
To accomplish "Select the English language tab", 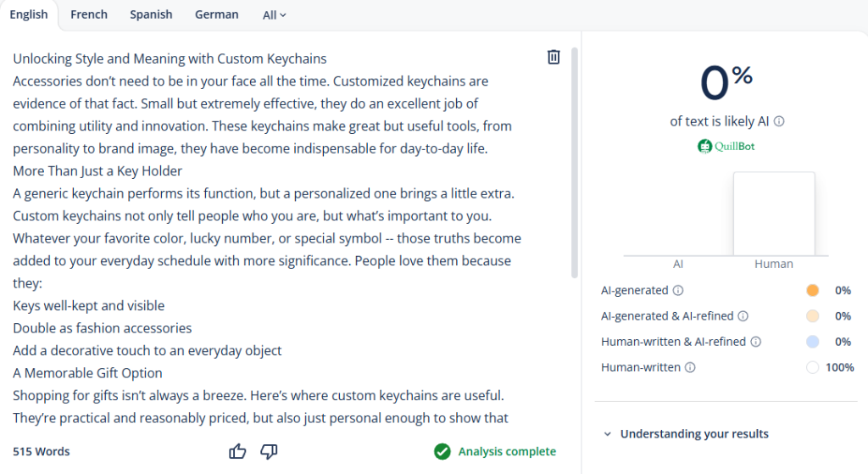I will pyautogui.click(x=29, y=14).
